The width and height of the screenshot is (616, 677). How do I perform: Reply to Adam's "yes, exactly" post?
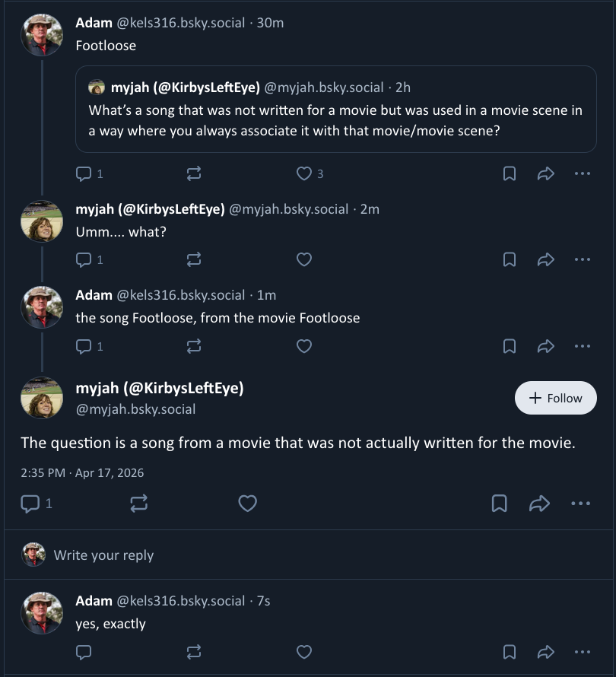pyautogui.click(x=84, y=652)
